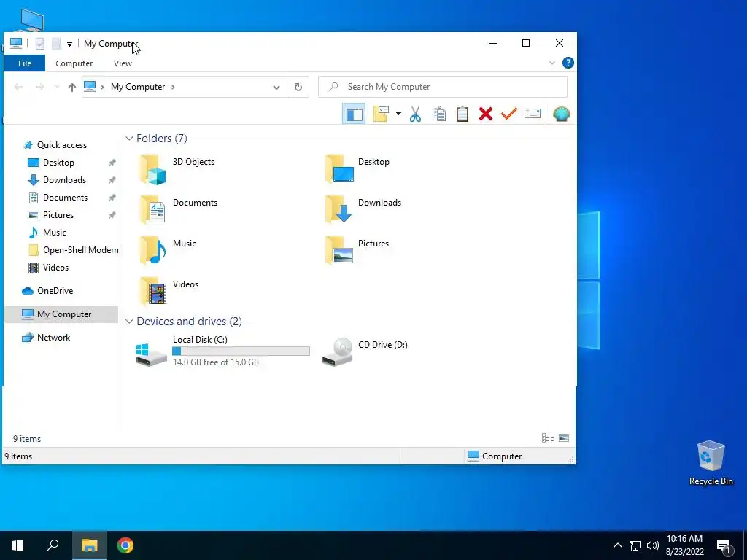Switch to the View ribbon tab

pyautogui.click(x=123, y=63)
